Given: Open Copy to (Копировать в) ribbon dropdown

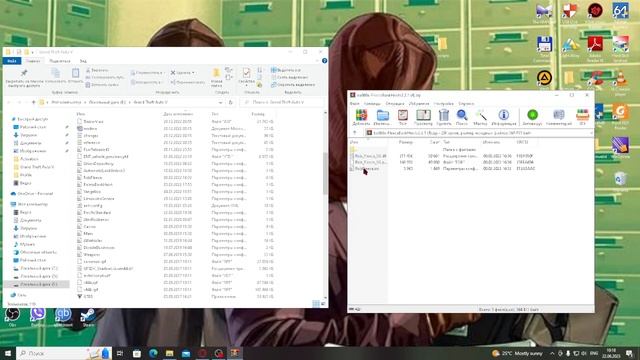Looking at the screenshot, I should click(x=147, y=82).
